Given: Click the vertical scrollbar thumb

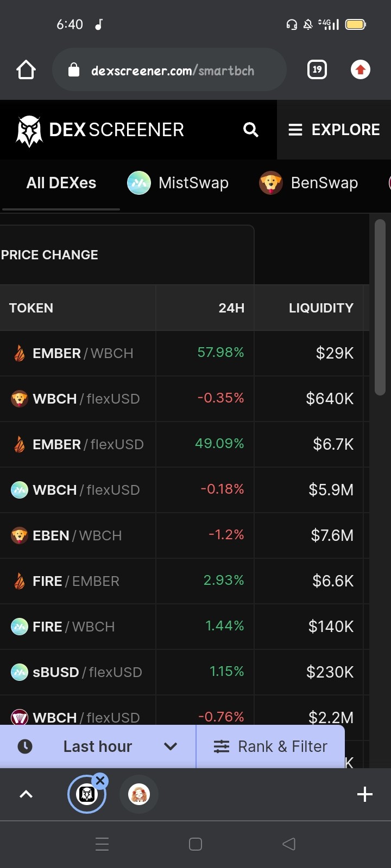Looking at the screenshot, I should (380, 307).
